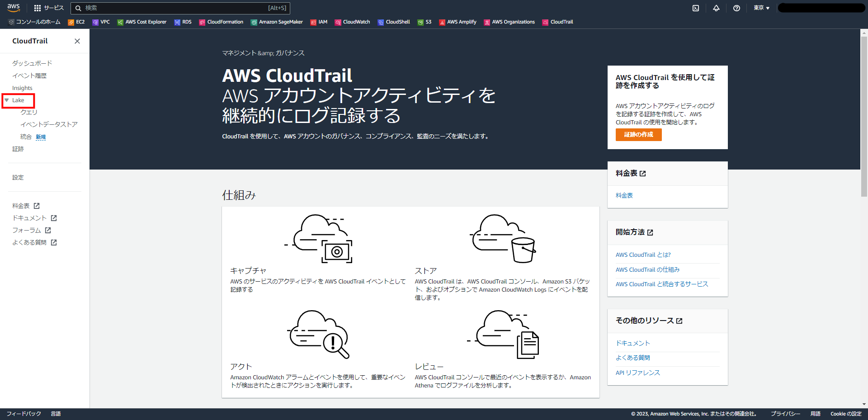Open Cookieの設定 in the footer
Screen dimensions: 868x420
(x=846, y=413)
